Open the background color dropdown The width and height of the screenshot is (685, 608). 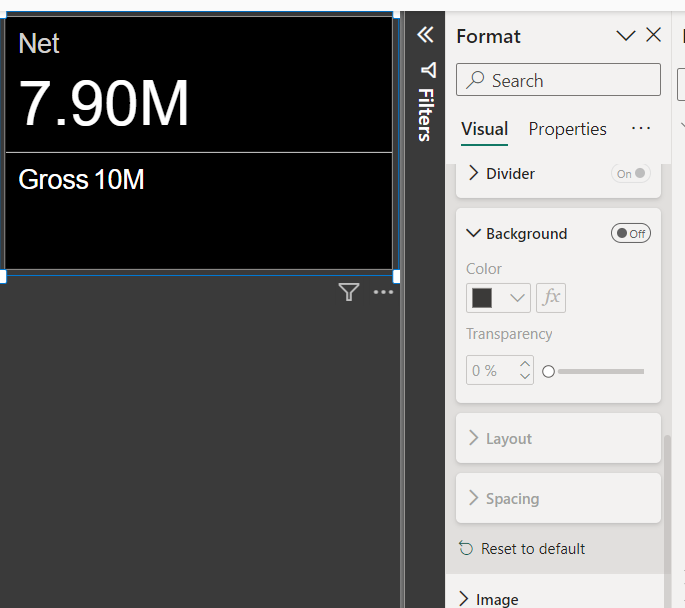pos(498,298)
